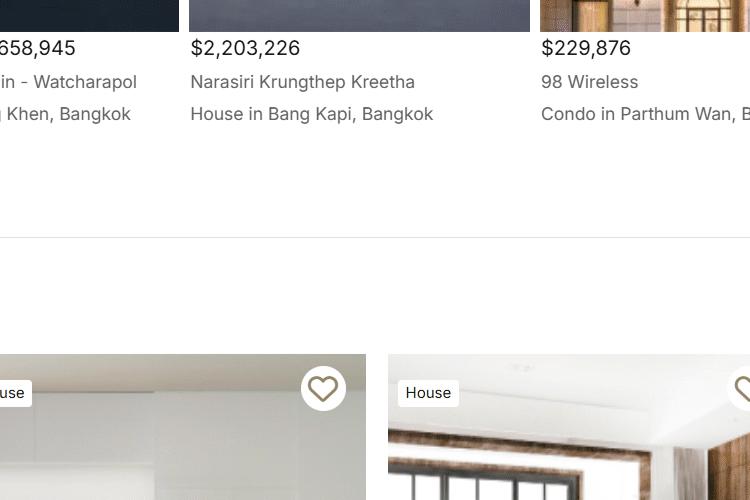750x500 pixels.
Task: Open the slate-gray listing image above Narasiri
Action: [x=359, y=16]
